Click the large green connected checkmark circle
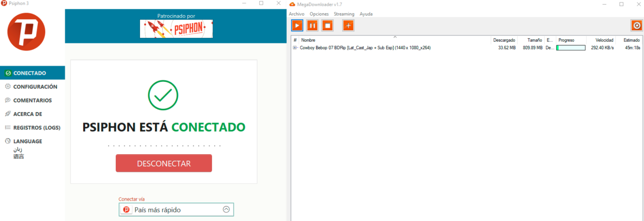The width and height of the screenshot is (644, 221). pyautogui.click(x=163, y=95)
